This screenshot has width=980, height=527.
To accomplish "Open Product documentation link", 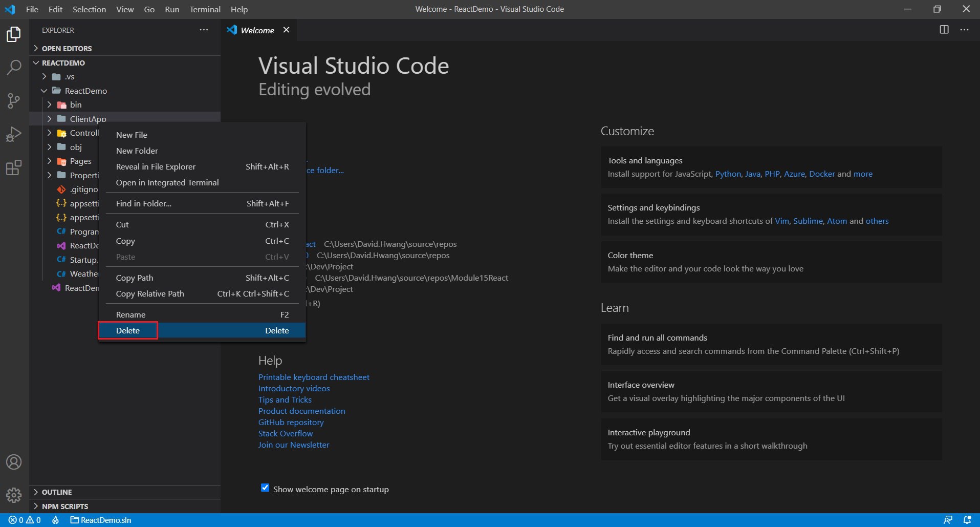I will tap(301, 411).
